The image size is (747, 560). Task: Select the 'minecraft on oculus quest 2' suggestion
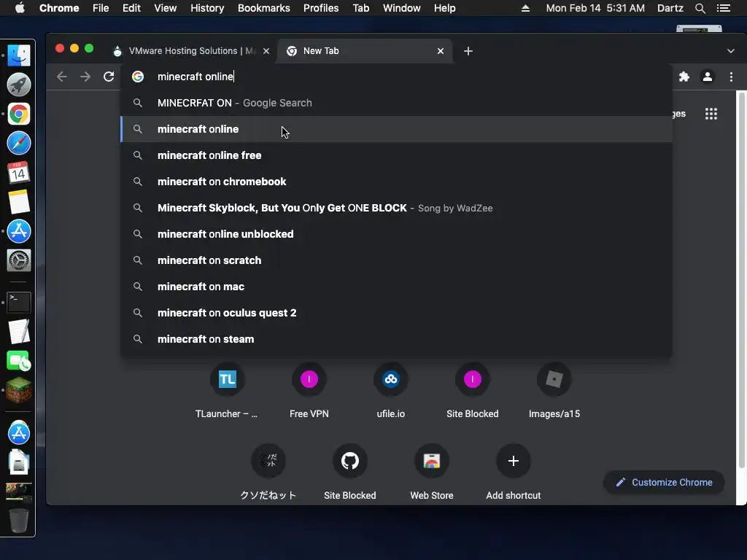tap(396, 313)
